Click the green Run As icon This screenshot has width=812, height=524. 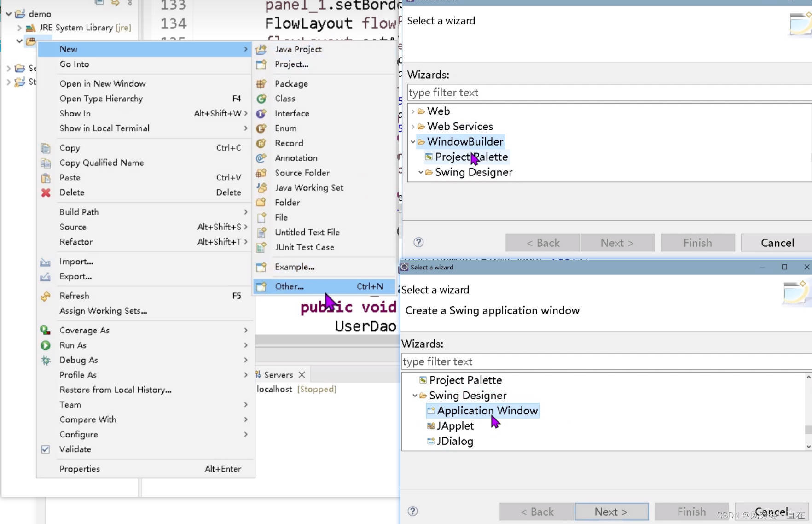(46, 345)
